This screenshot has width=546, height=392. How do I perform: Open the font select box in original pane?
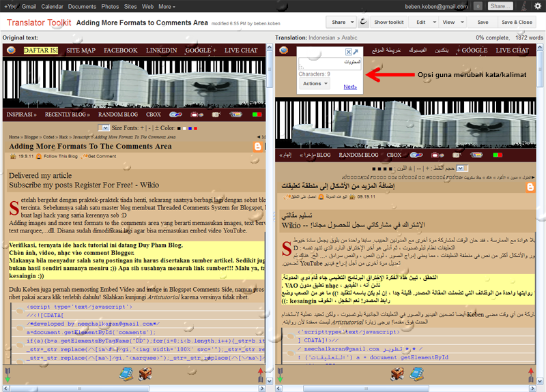104,127
